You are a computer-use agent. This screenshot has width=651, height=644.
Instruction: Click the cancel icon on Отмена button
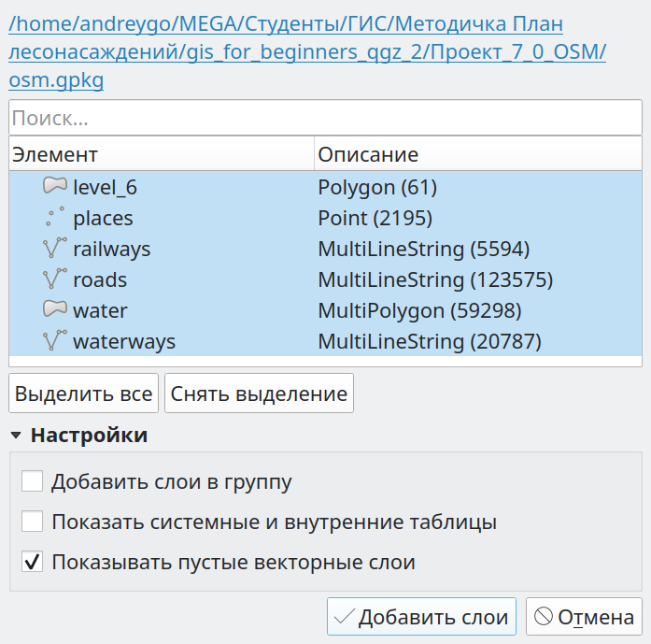544,616
